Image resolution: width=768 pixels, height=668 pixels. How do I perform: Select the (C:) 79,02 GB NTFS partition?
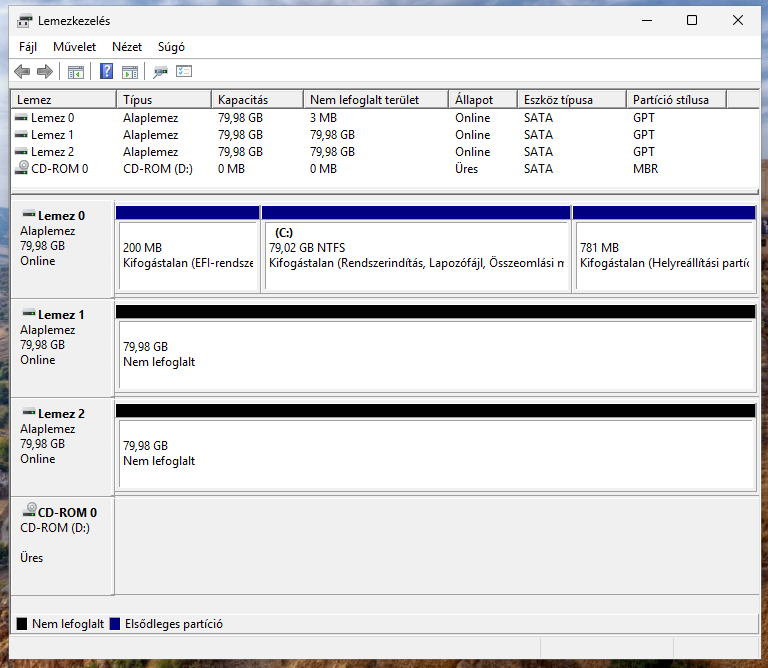pyautogui.click(x=416, y=249)
